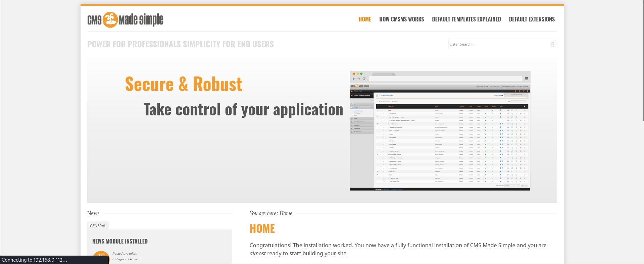Click the 'Posted by: mitch' text
The width and height of the screenshot is (644, 264).
click(125, 253)
